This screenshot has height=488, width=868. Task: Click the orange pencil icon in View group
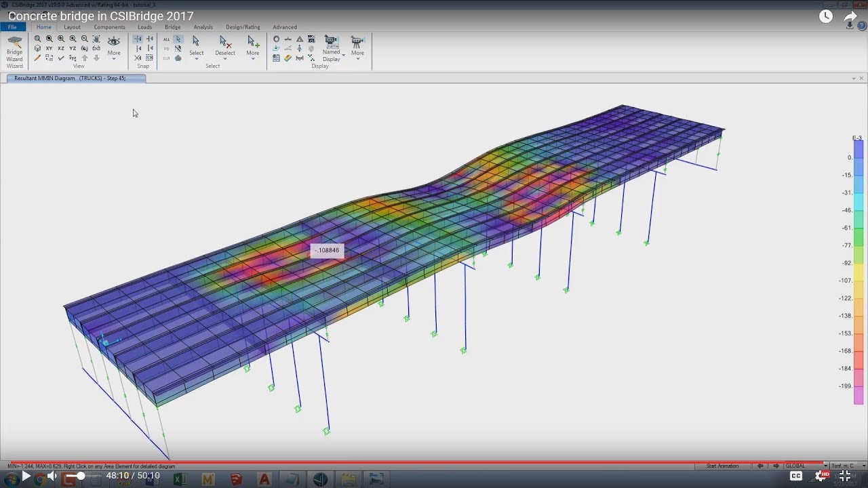(37, 58)
